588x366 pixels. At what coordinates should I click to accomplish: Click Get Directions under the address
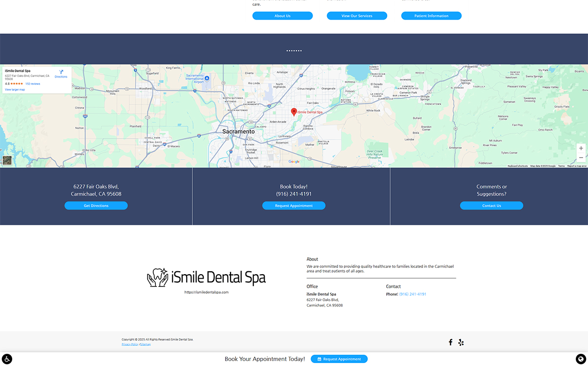(x=96, y=205)
